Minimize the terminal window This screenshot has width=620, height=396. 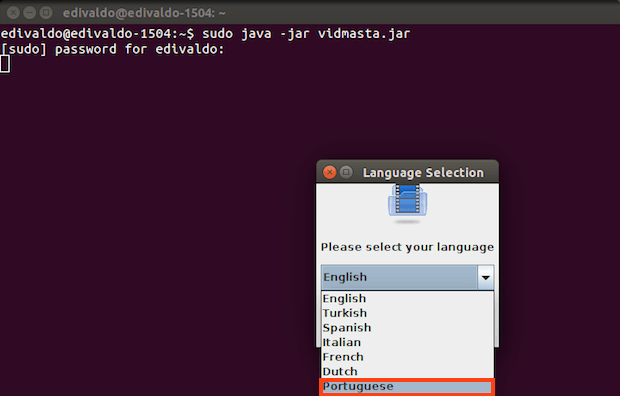(x=30, y=13)
